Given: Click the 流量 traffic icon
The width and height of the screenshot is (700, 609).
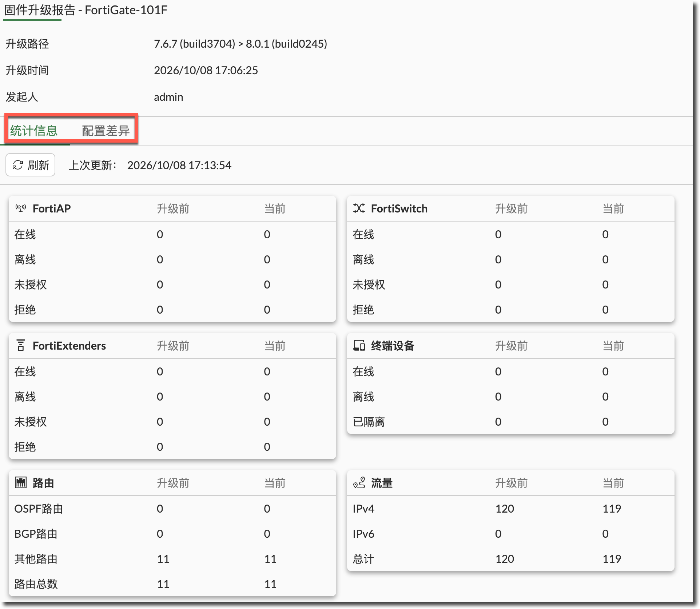Looking at the screenshot, I should 359,483.
